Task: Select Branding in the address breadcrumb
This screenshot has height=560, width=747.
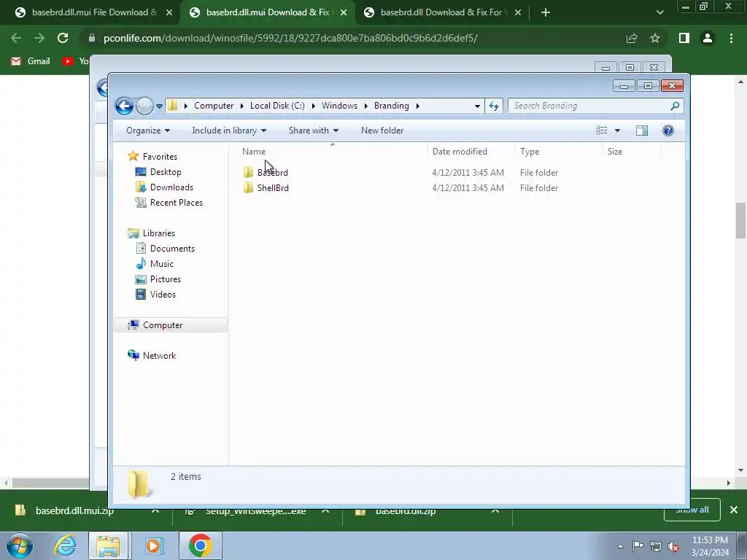Action: [391, 106]
